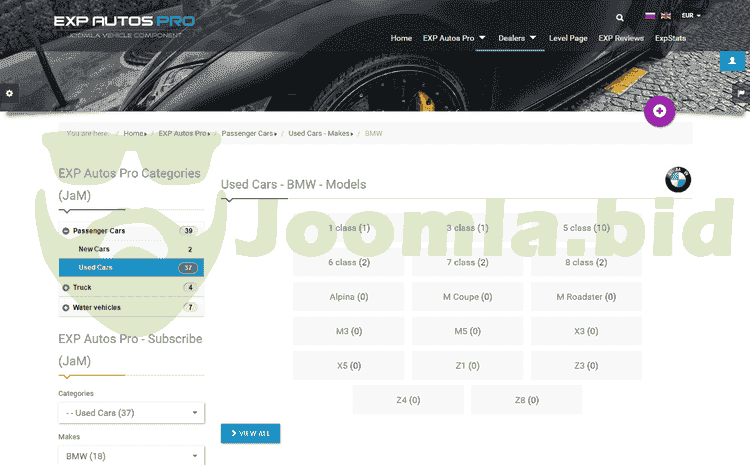Collapse the Passenger Cars category

(x=66, y=231)
